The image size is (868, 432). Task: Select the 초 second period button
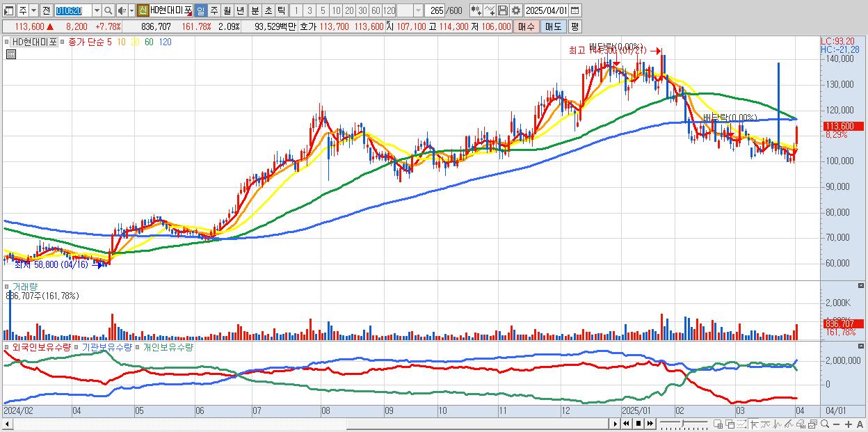268,10
